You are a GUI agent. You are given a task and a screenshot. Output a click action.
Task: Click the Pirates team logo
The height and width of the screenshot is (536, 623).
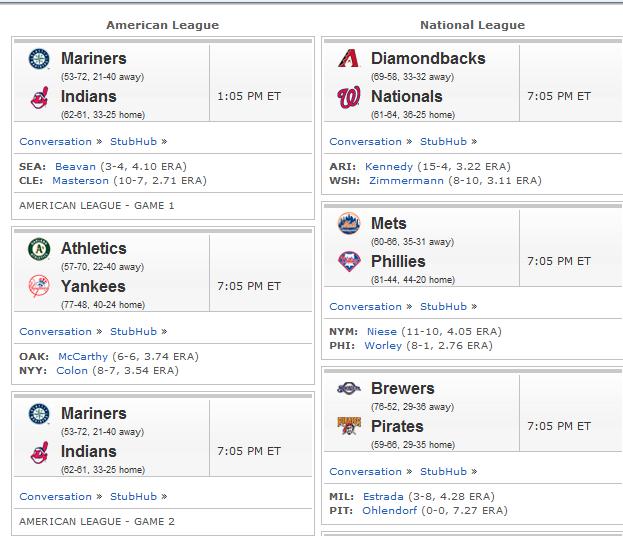pos(349,426)
